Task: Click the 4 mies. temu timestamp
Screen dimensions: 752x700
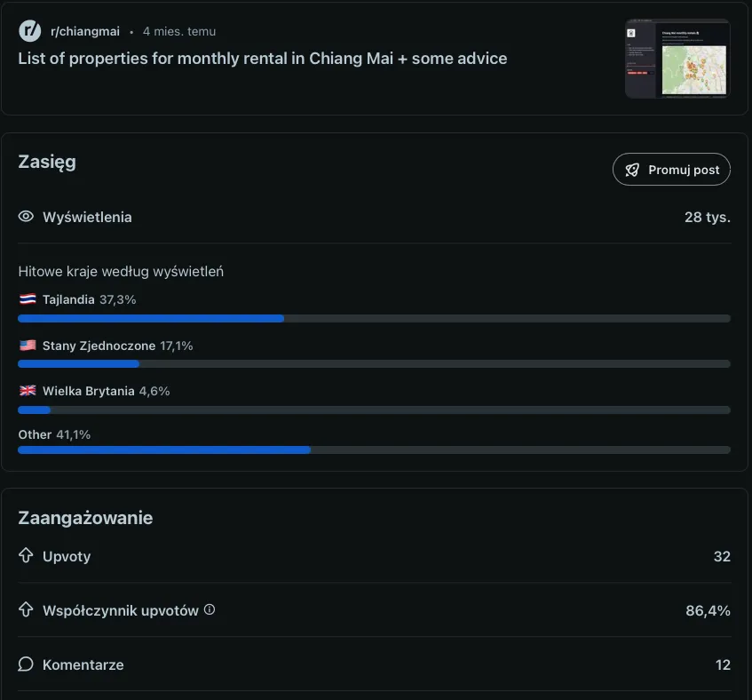Action: [x=178, y=31]
